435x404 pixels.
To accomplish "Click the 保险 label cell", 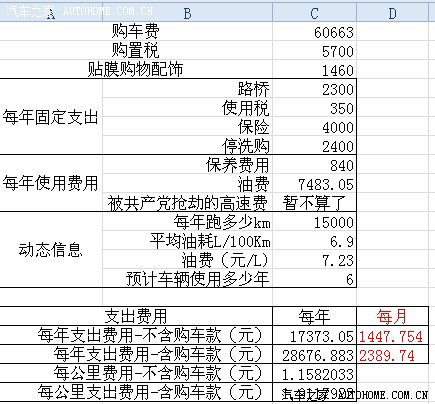I will tap(187, 126).
